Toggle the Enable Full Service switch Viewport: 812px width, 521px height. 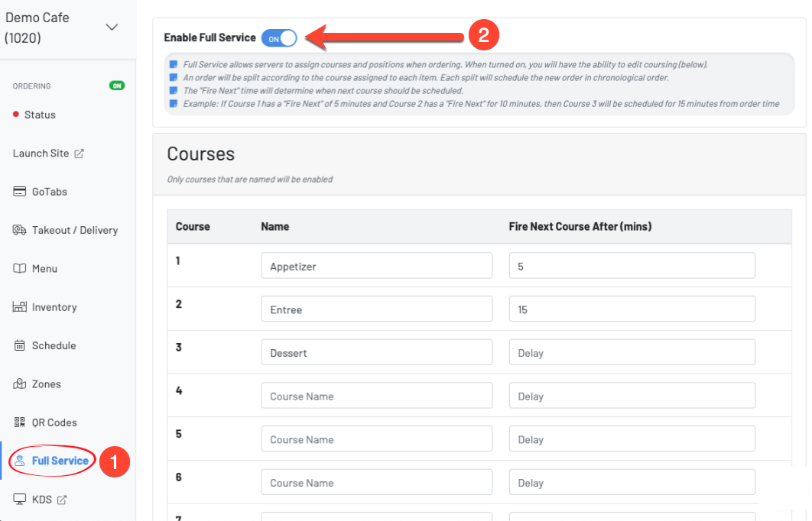[x=278, y=38]
